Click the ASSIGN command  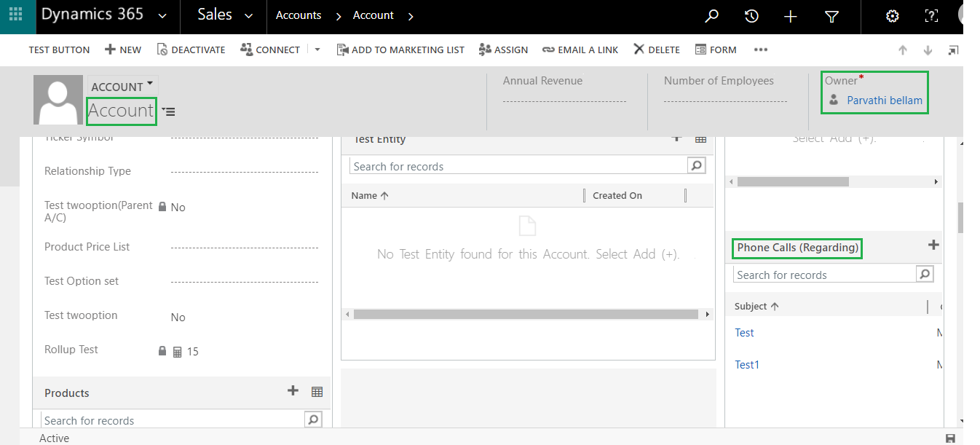tap(503, 50)
